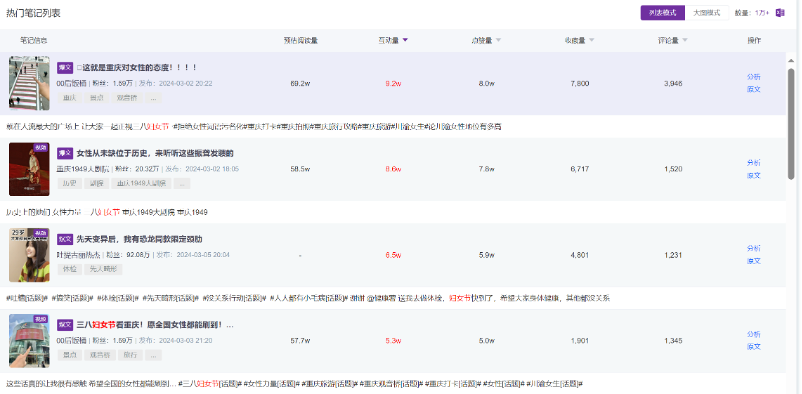Image resolution: width=802 pixels, height=394 pixels.
Task: Click 69.2w estimated reads value
Action: pos(300,83)
